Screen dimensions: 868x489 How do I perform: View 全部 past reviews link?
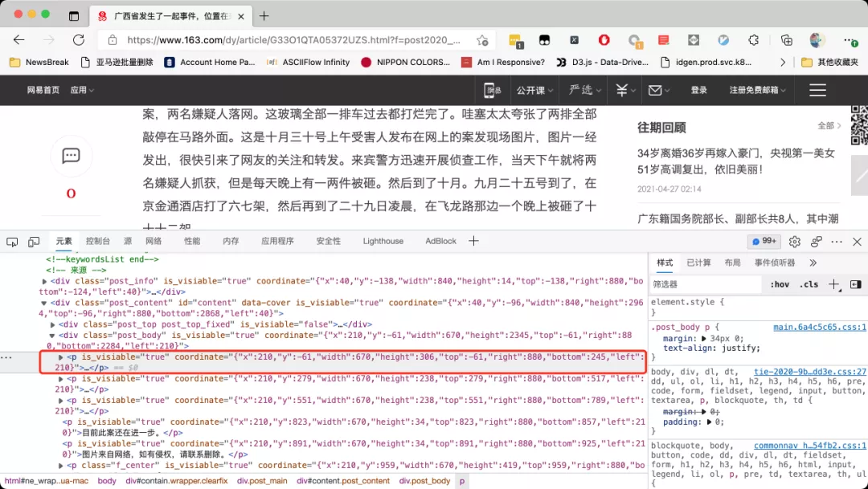[x=829, y=126]
